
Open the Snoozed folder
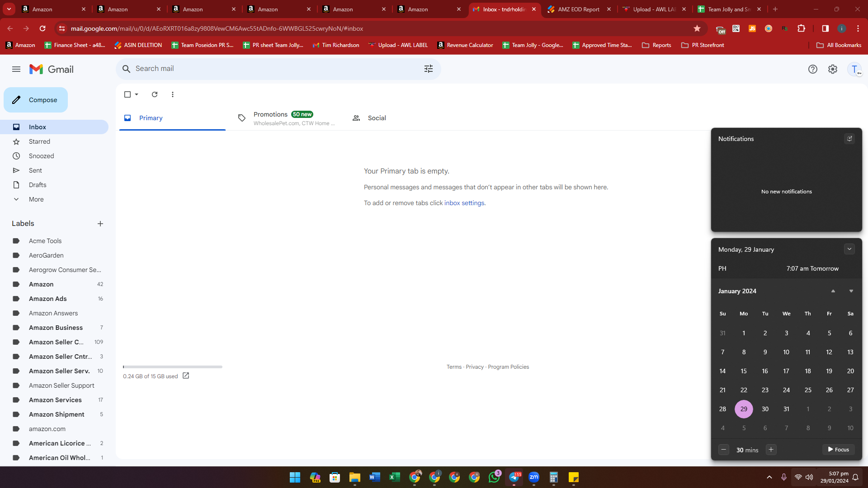tap(54, 156)
